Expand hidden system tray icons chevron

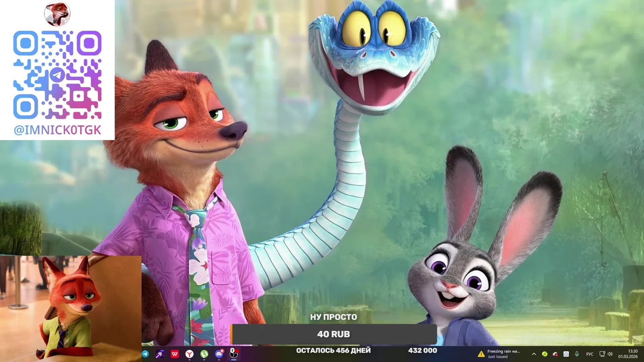pos(534,354)
